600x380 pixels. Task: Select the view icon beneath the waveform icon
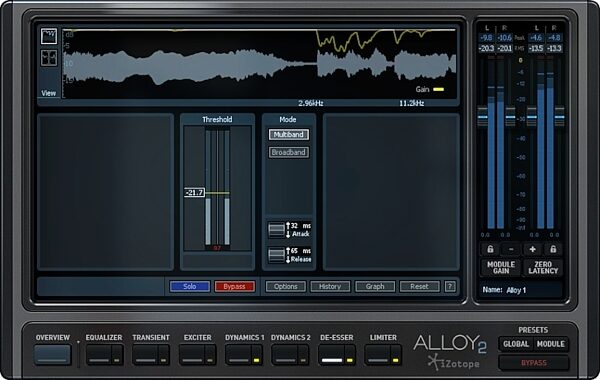point(49,58)
